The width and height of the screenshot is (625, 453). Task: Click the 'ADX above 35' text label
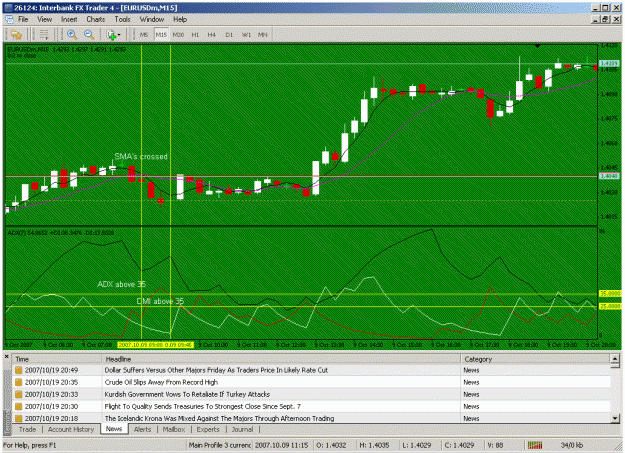(122, 284)
